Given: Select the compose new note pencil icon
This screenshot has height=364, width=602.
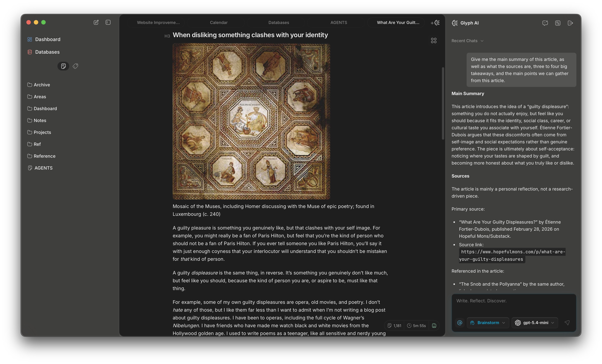Looking at the screenshot, I should pos(96,22).
